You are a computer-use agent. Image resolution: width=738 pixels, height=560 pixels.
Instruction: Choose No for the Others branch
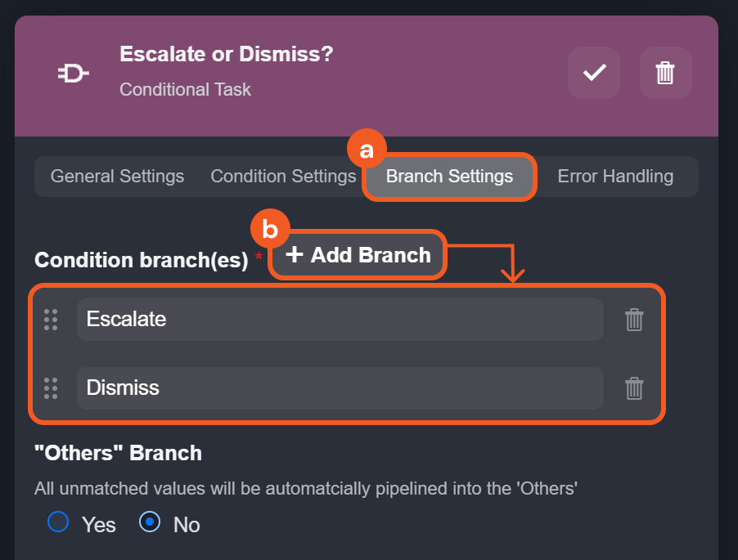pyautogui.click(x=150, y=522)
